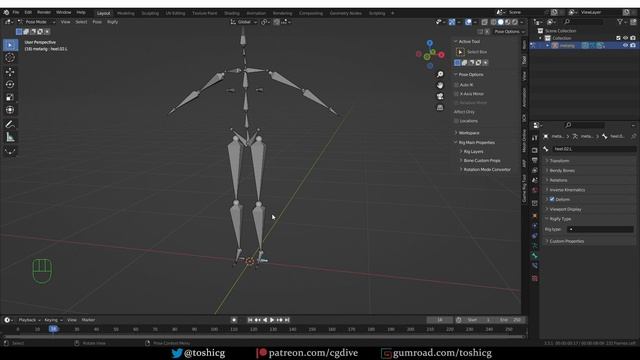Click the Blender logo icon
This screenshot has height=360, width=640.
(6, 13)
